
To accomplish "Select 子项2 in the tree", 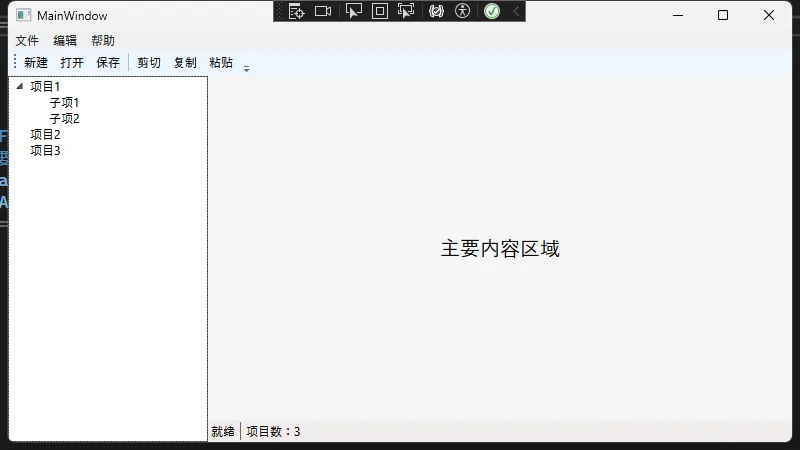I will click(64, 119).
